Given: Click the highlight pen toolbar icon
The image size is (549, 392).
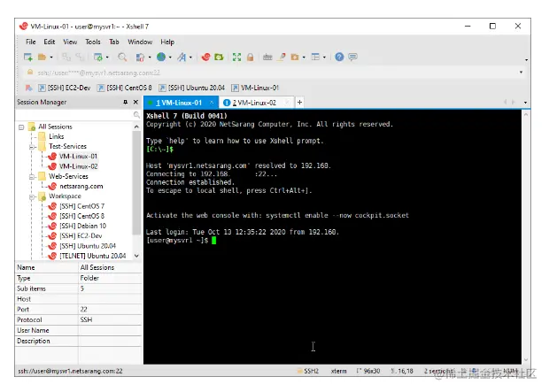Looking at the screenshot, I should tap(282, 57).
